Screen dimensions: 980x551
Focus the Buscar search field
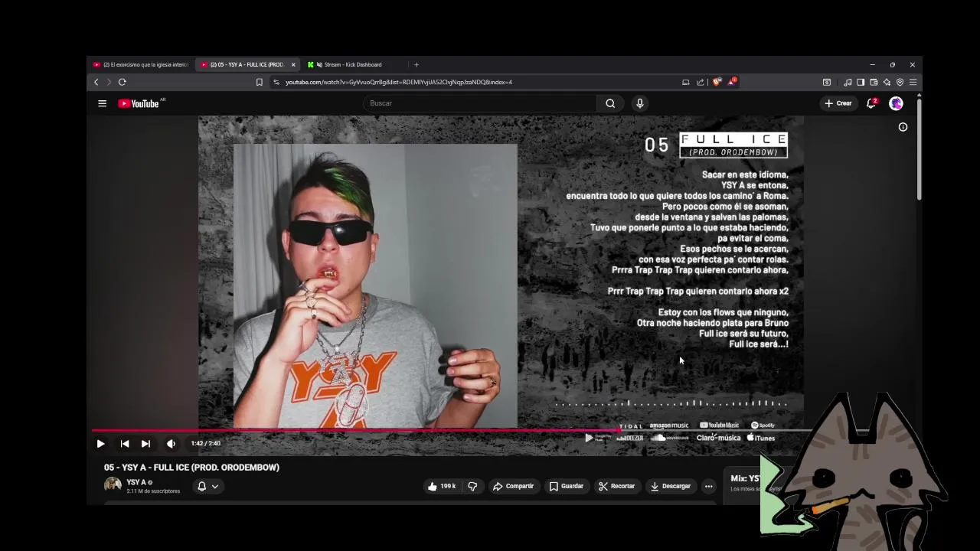[480, 103]
